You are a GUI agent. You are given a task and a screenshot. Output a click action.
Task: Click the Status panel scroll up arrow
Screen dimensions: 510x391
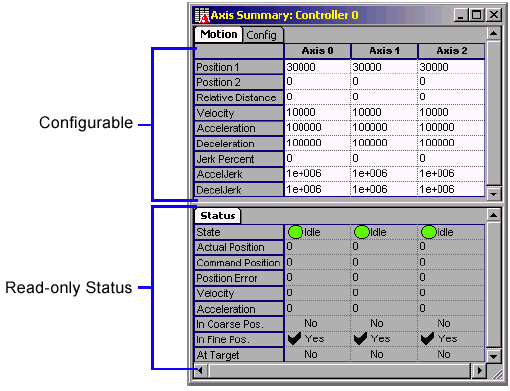click(x=494, y=215)
